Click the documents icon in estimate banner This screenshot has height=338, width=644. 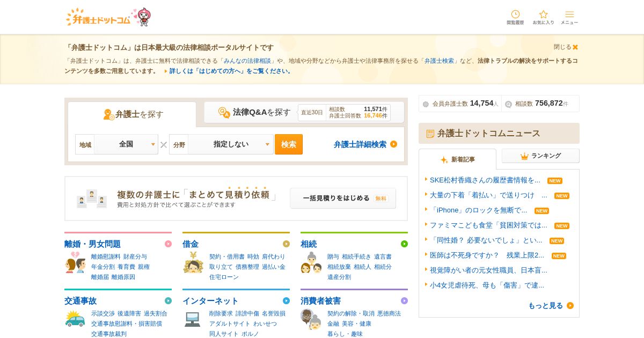click(x=92, y=199)
